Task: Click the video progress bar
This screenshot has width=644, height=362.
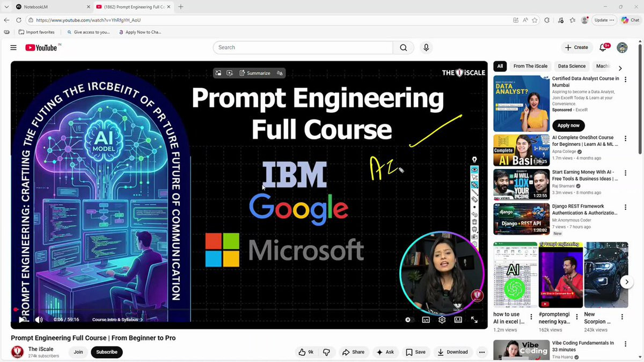Action: (x=249, y=310)
